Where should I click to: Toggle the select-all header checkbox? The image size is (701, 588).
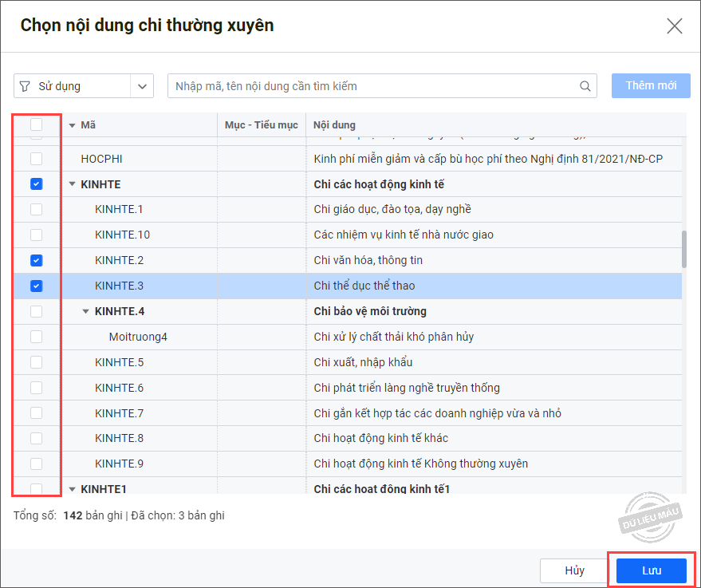(36, 124)
